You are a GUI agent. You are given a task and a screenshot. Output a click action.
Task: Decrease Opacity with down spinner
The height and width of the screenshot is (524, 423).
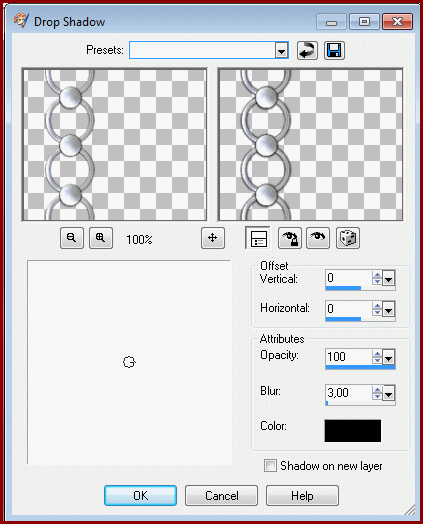(x=377, y=361)
